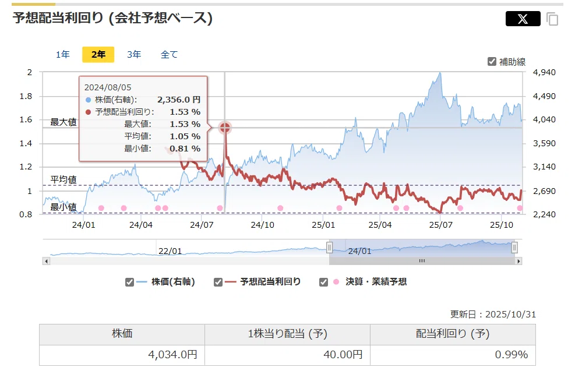Click the 1株当り配当 (予) column header
Image resolution: width=582 pixels, height=392 pixels.
click(287, 334)
